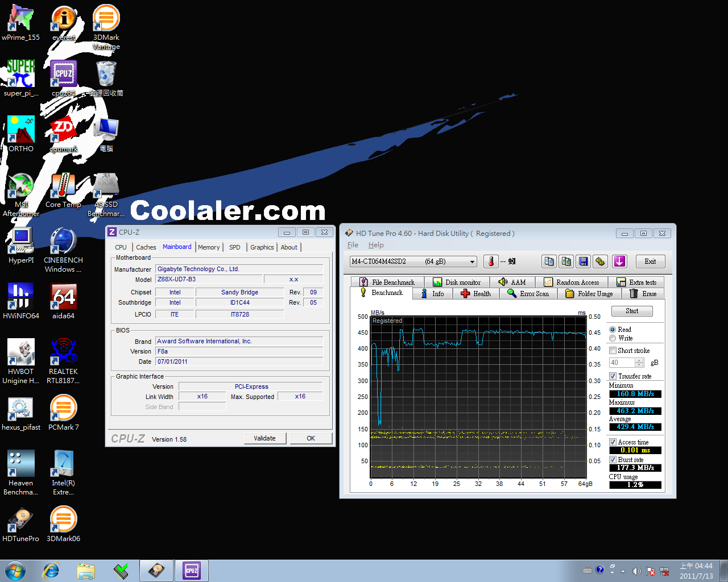Switch to CPU tab in CPU-Z

click(x=121, y=247)
